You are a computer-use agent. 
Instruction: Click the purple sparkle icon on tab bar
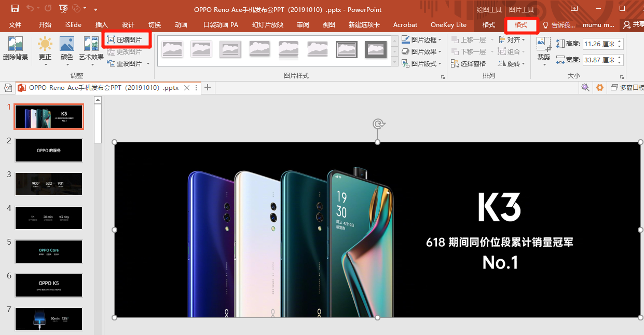585,88
